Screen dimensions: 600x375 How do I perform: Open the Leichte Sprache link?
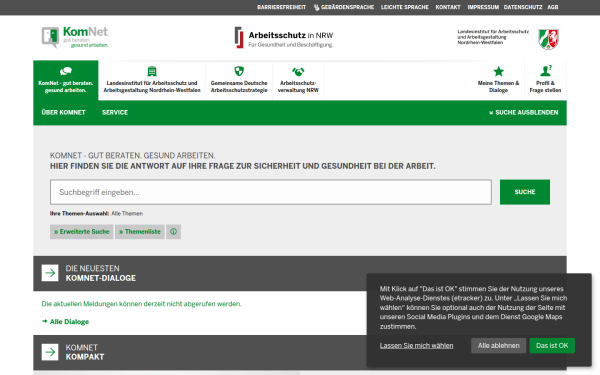click(x=405, y=7)
